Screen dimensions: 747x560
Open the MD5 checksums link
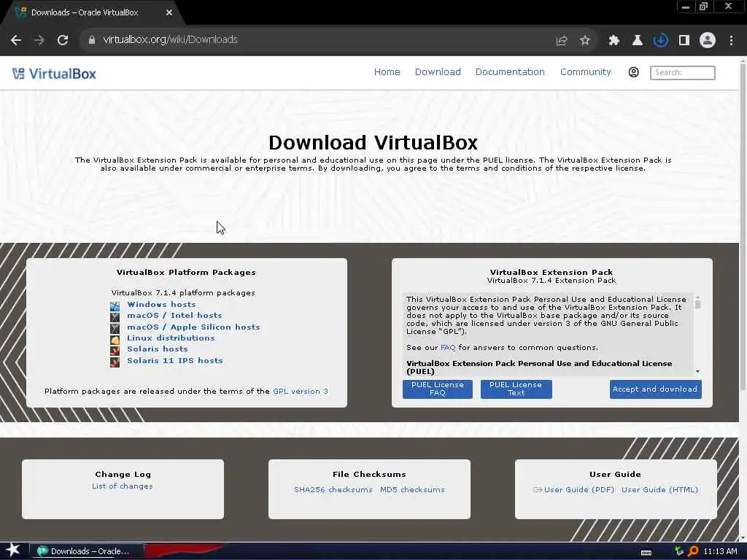pos(412,489)
